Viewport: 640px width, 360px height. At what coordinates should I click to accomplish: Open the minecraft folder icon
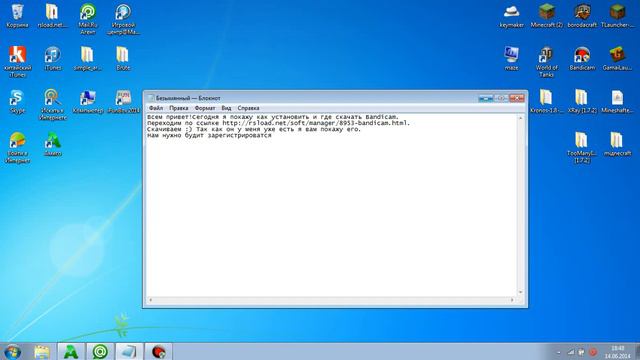coord(617,144)
